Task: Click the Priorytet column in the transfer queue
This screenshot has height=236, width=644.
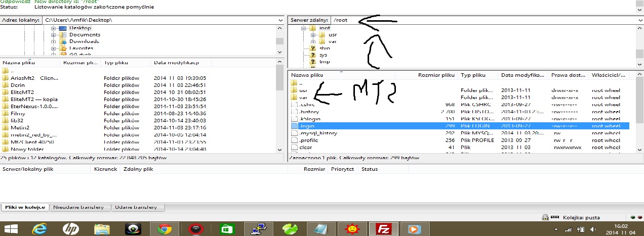Action: pyautogui.click(x=343, y=169)
